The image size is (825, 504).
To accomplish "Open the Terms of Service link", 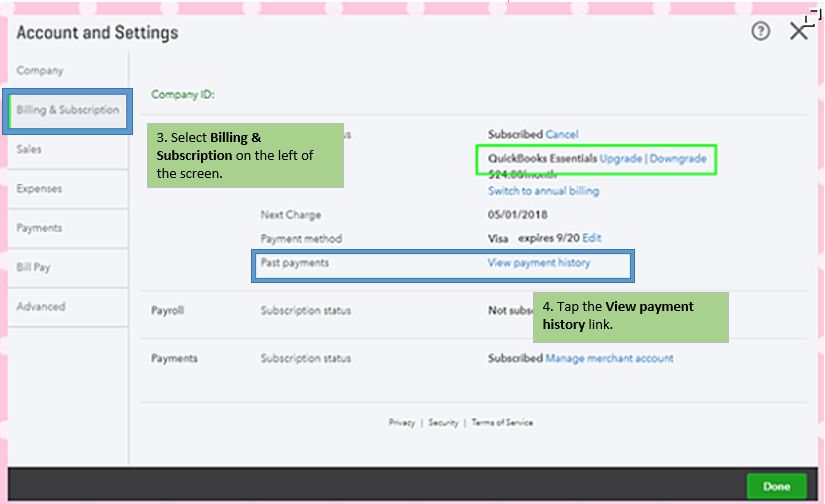I will [x=502, y=423].
